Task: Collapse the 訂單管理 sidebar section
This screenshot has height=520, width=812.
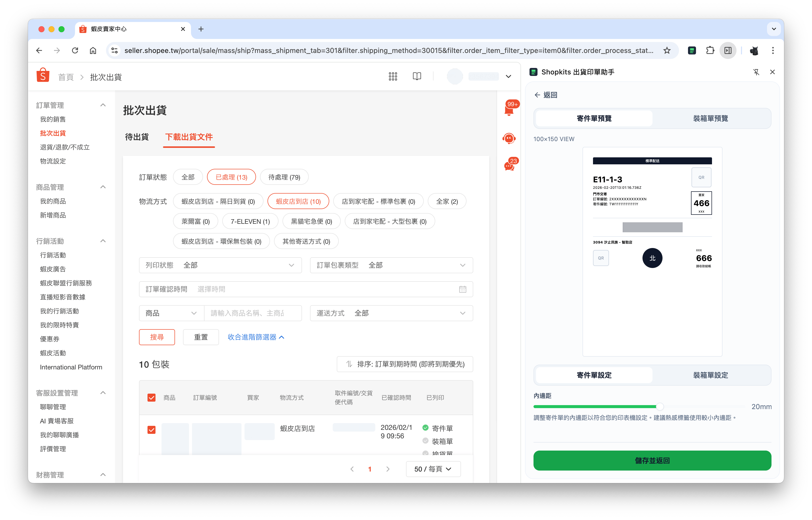Action: pos(103,105)
